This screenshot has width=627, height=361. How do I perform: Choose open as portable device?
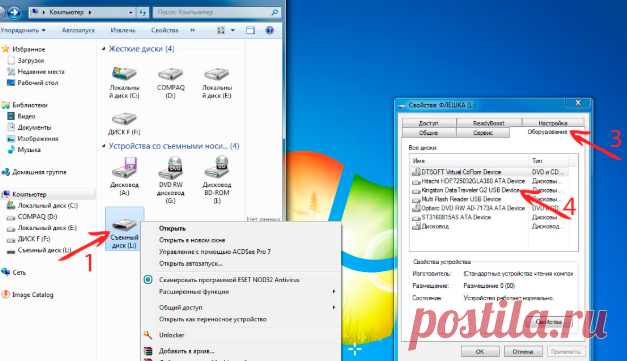[241, 319]
